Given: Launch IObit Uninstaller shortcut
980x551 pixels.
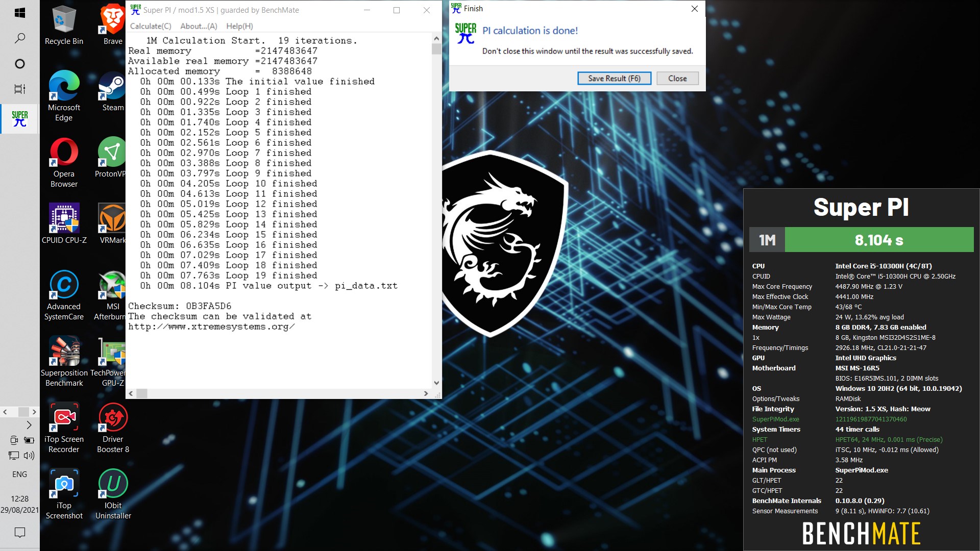Looking at the screenshot, I should pos(113,494).
